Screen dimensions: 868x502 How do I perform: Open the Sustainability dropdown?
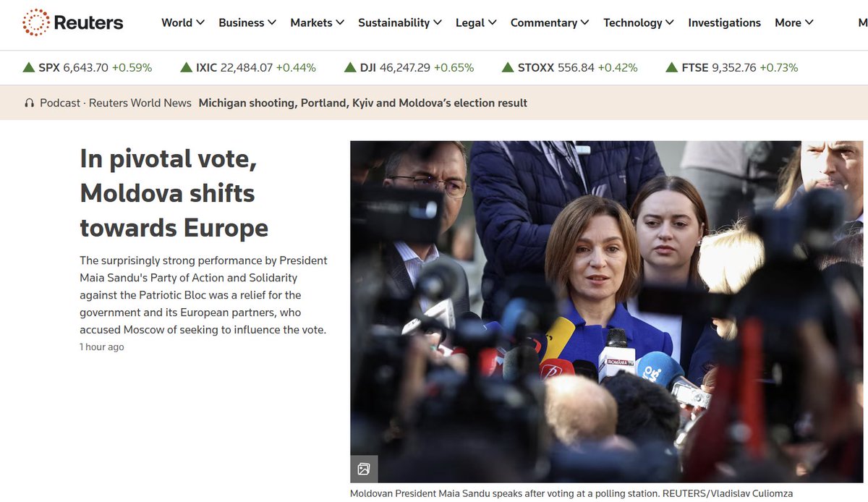pos(439,22)
